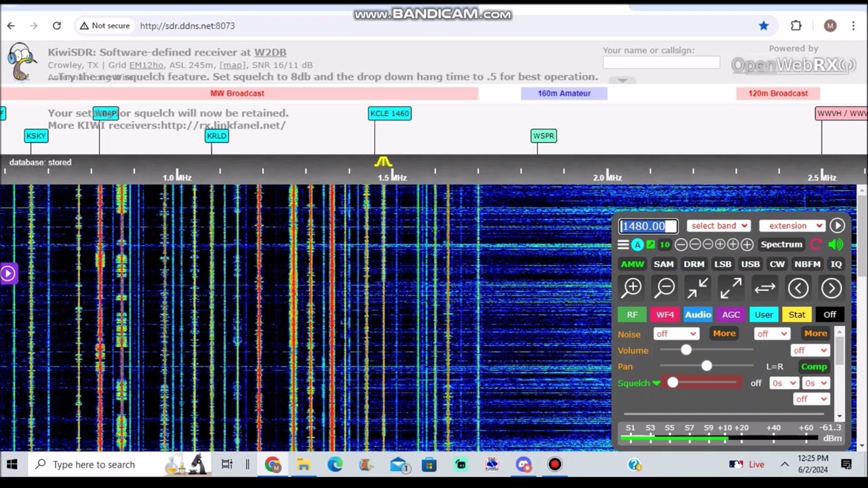Open File Explorer from the taskbar

coord(303,464)
